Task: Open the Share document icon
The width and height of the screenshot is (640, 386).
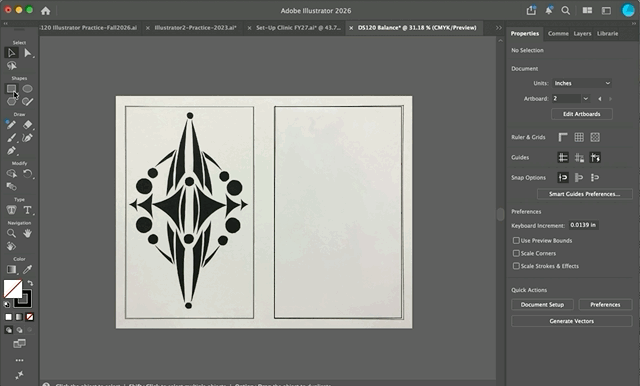Action: tap(531, 11)
